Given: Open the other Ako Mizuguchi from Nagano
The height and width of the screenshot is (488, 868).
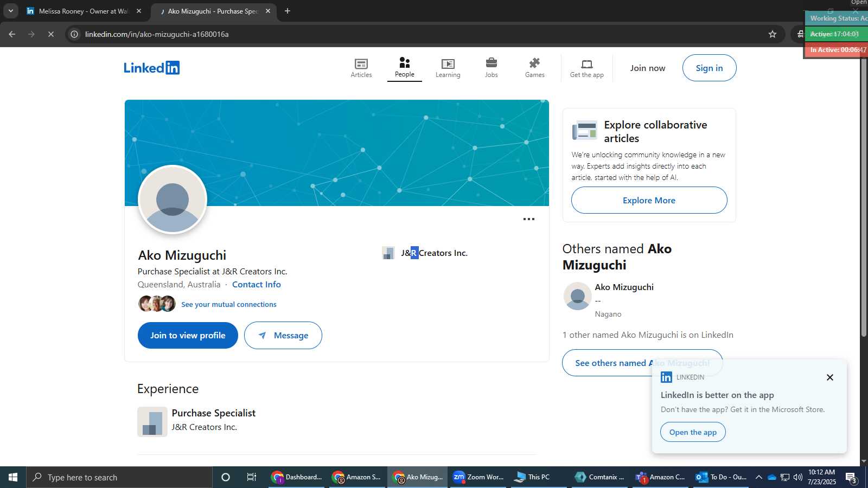Looking at the screenshot, I should pyautogui.click(x=624, y=287).
